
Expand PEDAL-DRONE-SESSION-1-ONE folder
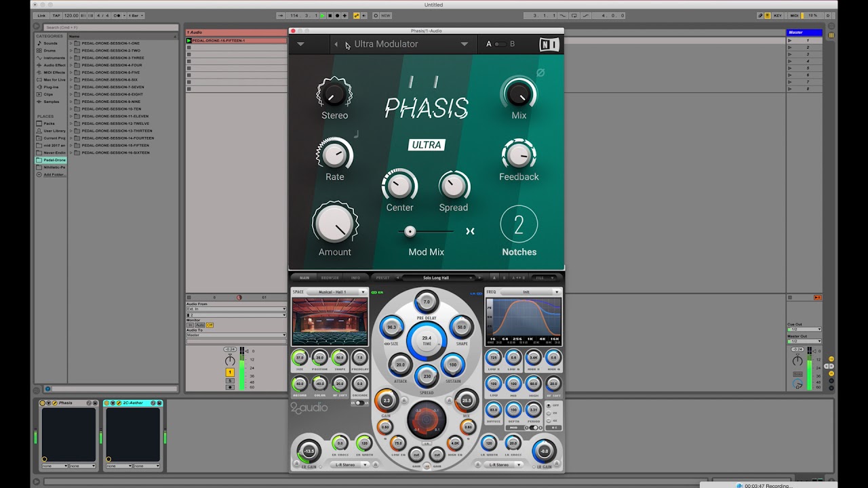[71, 43]
